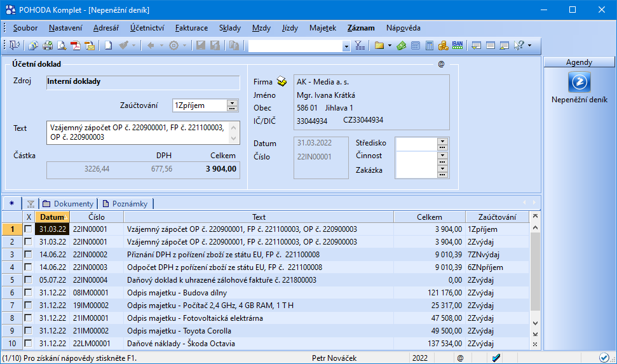617x364 pixels.
Task: Click the send PDF by e-mail icon
Action: 90,46
